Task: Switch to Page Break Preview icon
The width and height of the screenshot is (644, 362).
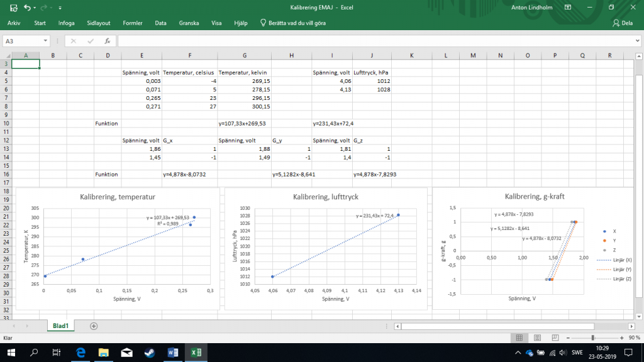Action: (555, 337)
